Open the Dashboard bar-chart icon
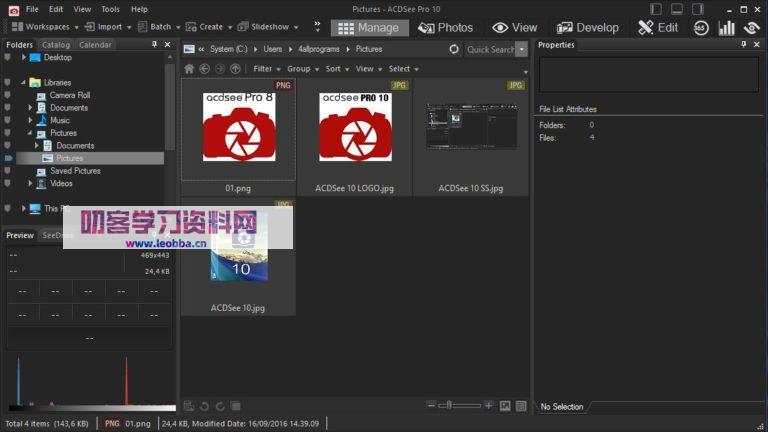Image resolution: width=768 pixels, height=432 pixels. point(726,28)
